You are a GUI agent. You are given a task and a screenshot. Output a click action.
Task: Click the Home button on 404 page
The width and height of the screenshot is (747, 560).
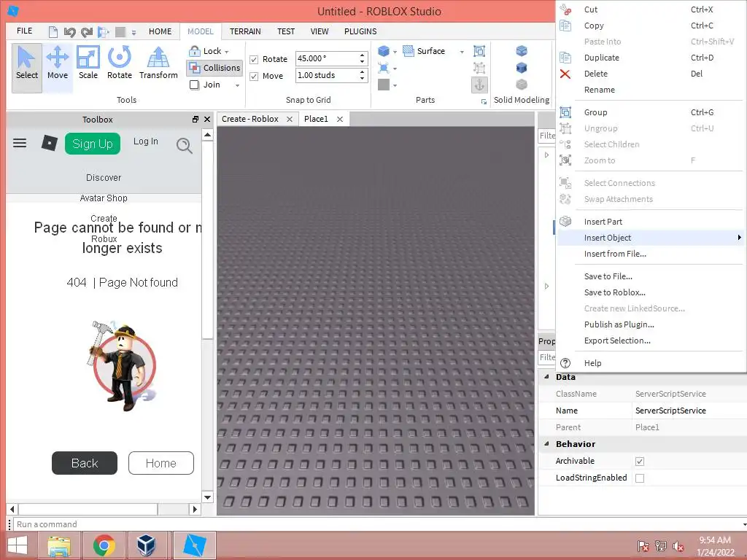tap(161, 463)
